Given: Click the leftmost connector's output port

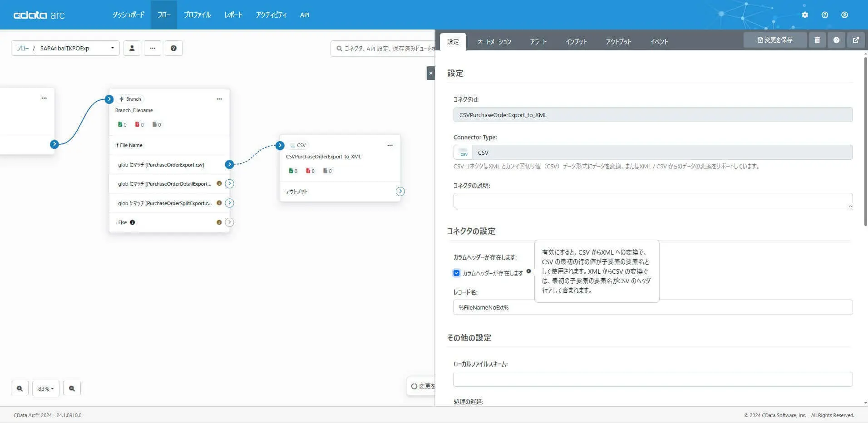Looking at the screenshot, I should coord(54,144).
